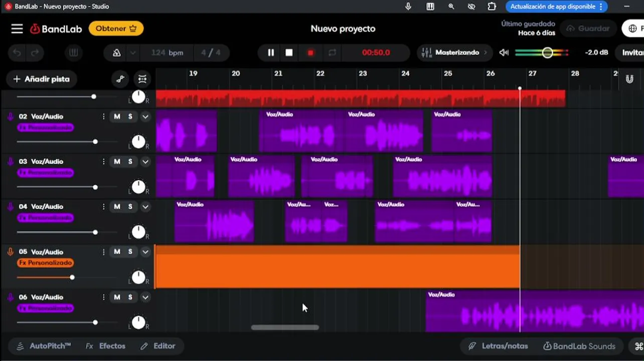Click the orange Fx Personalizado tag on track 05
Viewport: 644px width, 361px height.
(x=46, y=263)
